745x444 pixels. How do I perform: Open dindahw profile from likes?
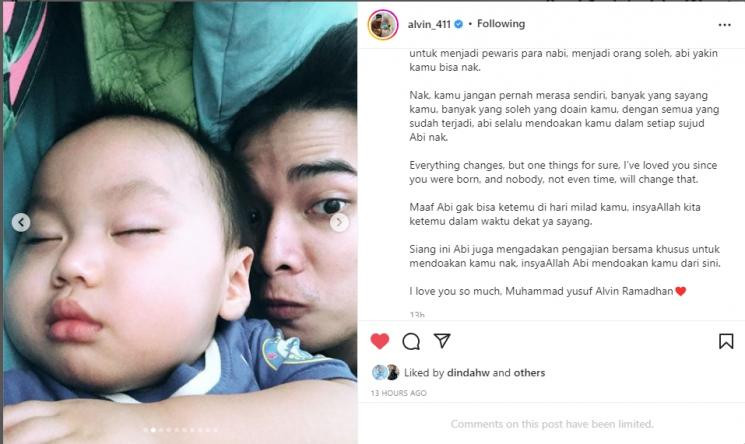click(468, 373)
